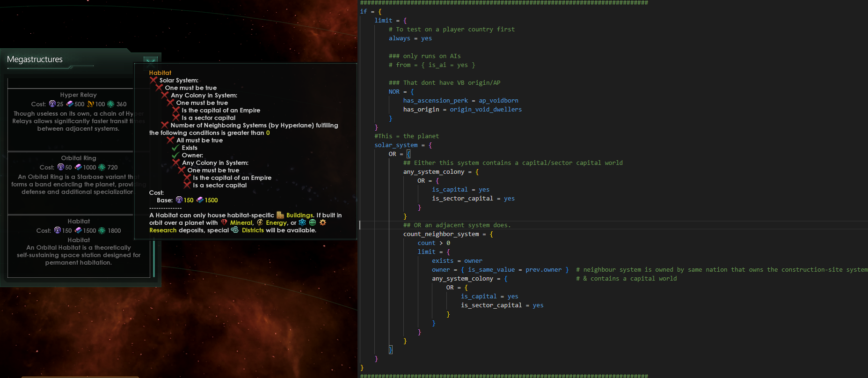Click the Orbital Habitat description text

[x=79, y=255]
